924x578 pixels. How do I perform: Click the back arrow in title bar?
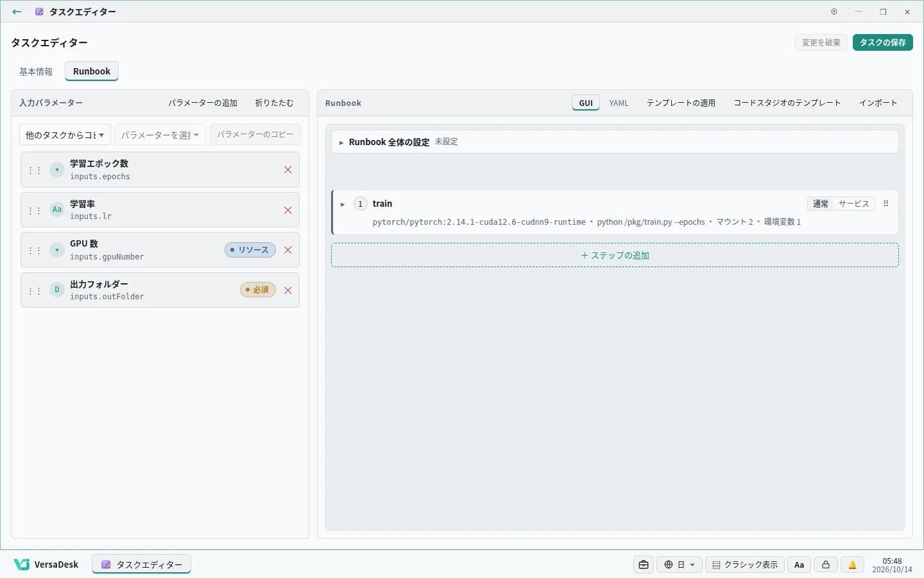(x=17, y=12)
